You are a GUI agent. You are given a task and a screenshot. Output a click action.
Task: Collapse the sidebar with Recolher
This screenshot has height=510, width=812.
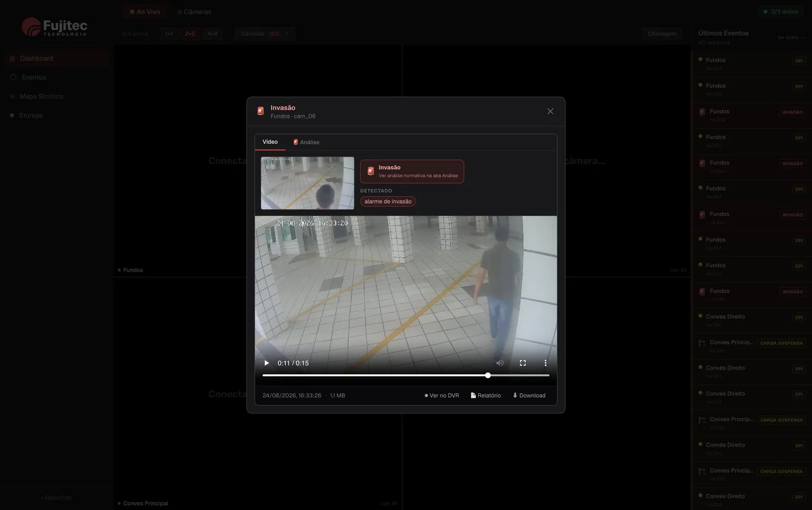[x=56, y=498]
